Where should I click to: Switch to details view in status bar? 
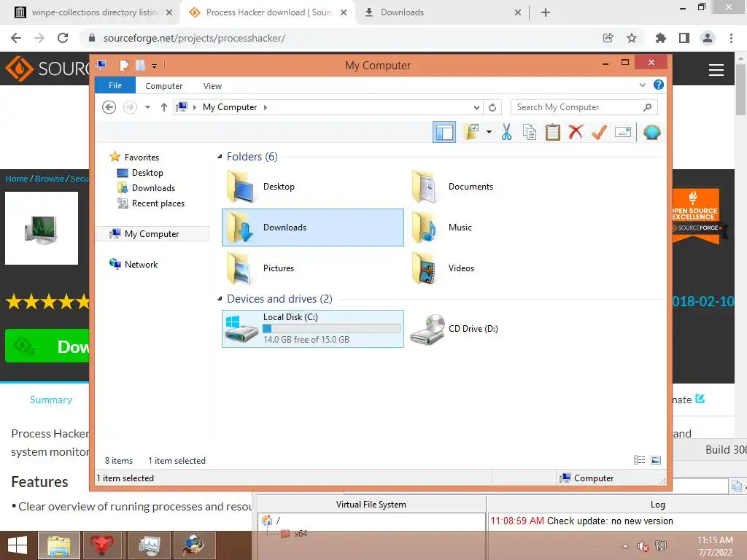[x=639, y=460]
